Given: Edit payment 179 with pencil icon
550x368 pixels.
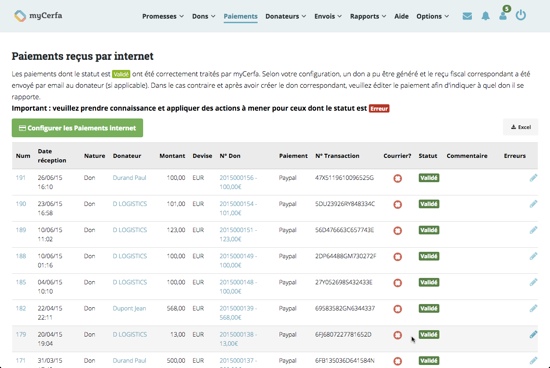Looking at the screenshot, I should click(x=533, y=335).
